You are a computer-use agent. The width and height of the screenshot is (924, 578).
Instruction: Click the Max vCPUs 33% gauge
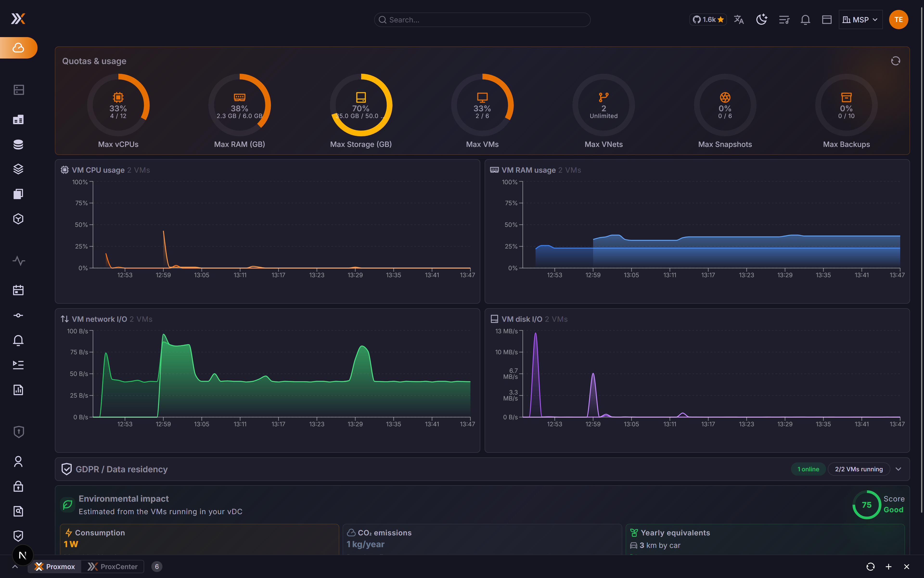[x=118, y=105]
